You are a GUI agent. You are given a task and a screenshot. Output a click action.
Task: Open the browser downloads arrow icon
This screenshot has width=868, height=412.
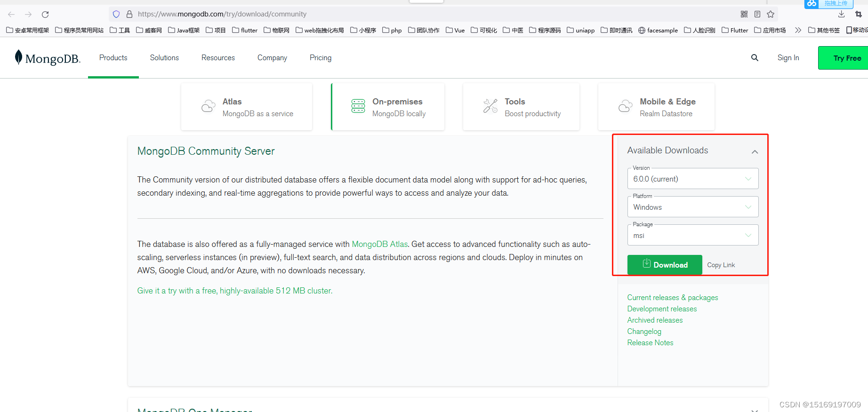[x=842, y=14]
